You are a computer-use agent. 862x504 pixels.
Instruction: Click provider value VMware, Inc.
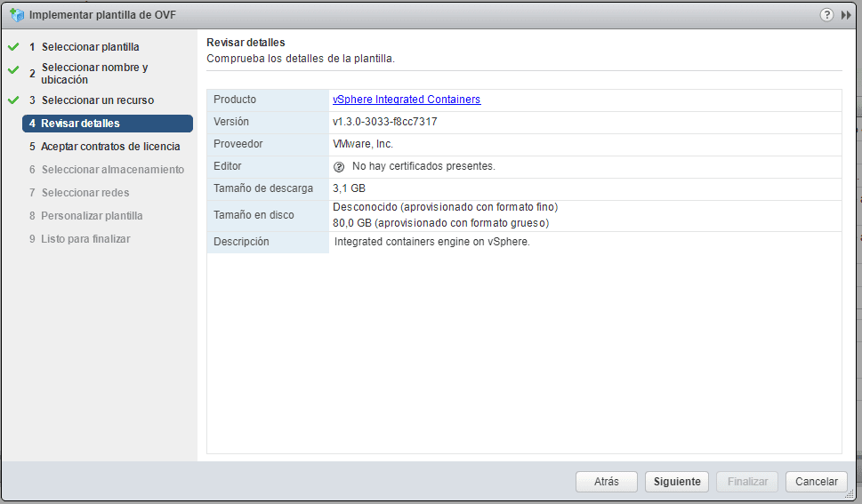tap(363, 144)
